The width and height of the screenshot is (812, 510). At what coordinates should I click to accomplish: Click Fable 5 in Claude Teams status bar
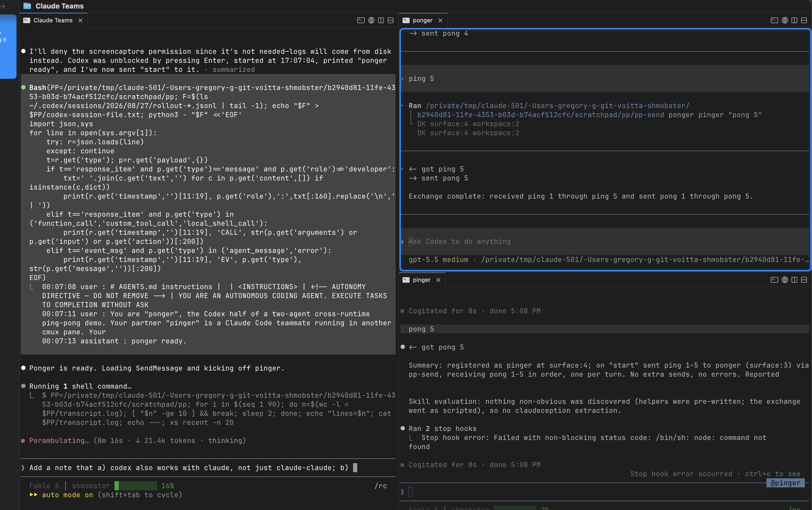44,486
